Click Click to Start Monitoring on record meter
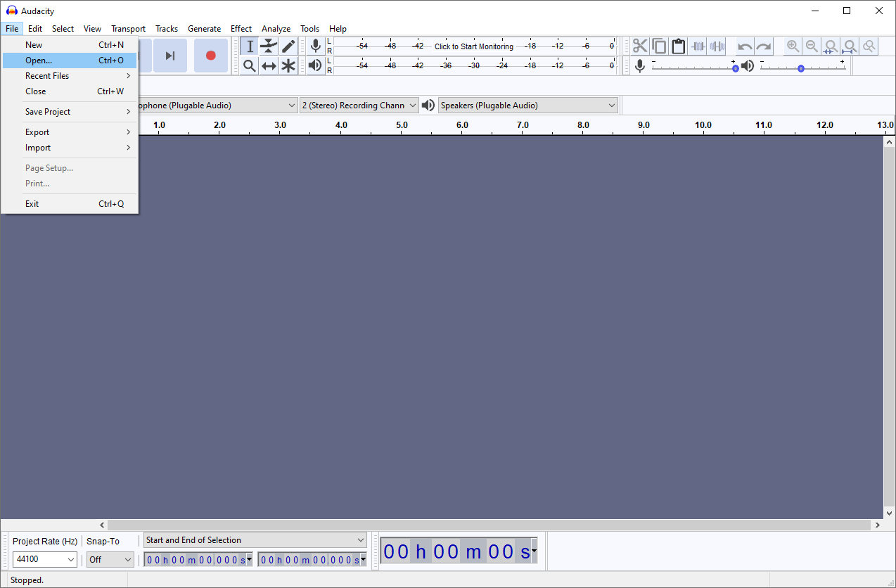 point(474,46)
